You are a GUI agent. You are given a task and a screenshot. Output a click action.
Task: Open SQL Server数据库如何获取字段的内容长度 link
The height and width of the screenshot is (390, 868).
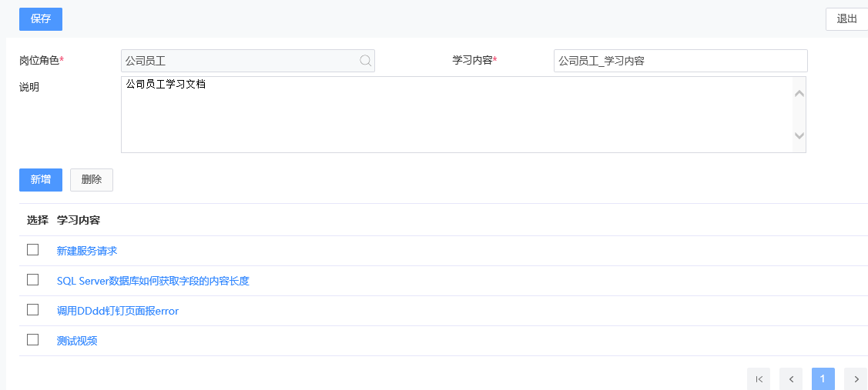tap(152, 281)
